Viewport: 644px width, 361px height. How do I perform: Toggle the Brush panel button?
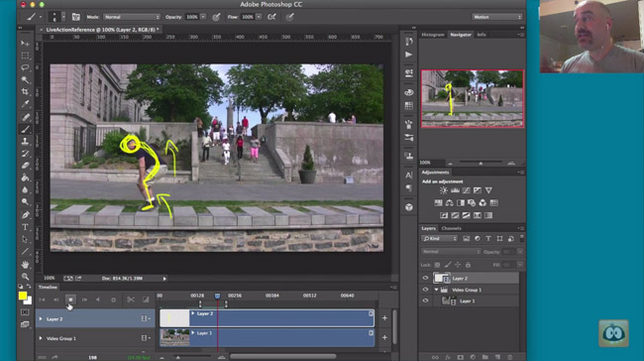pyautogui.click(x=76, y=17)
